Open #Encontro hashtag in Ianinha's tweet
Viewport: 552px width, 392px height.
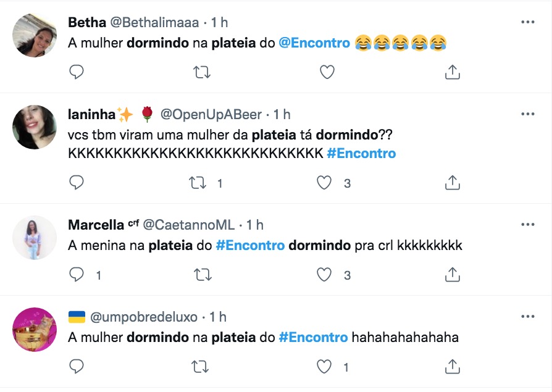(x=361, y=153)
